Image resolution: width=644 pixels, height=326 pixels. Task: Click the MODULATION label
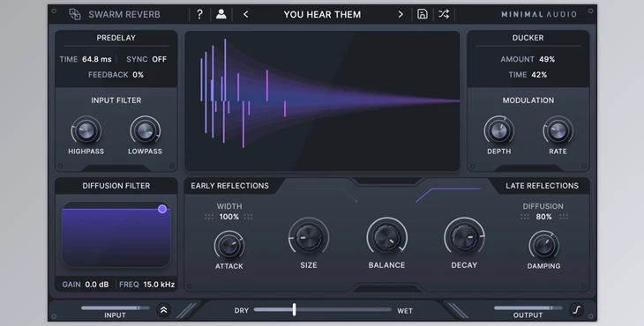click(528, 100)
